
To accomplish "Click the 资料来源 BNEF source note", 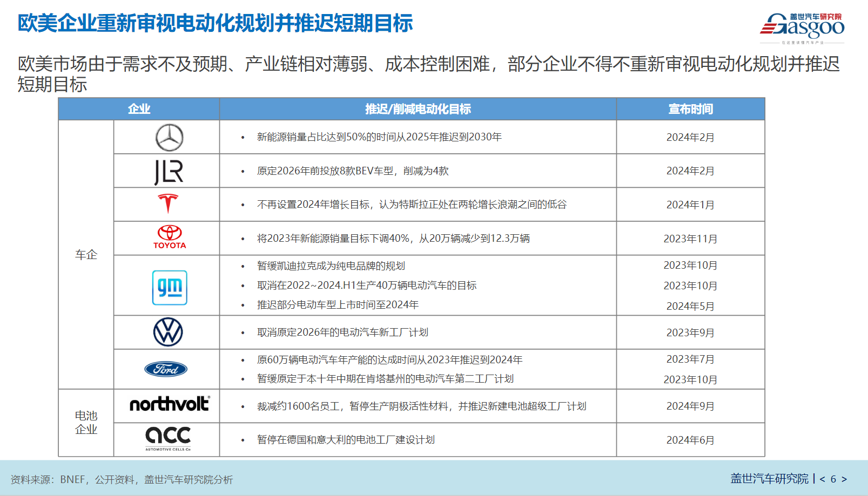I will (122, 479).
